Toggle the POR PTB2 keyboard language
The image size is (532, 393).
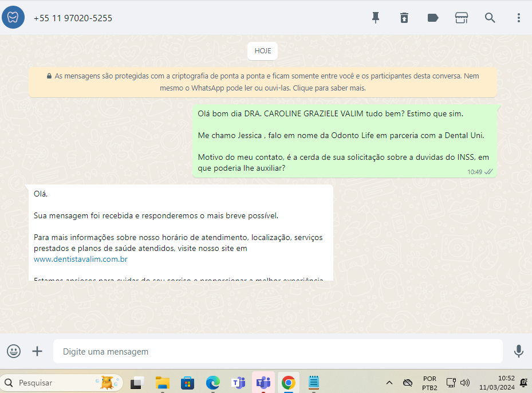pos(429,383)
